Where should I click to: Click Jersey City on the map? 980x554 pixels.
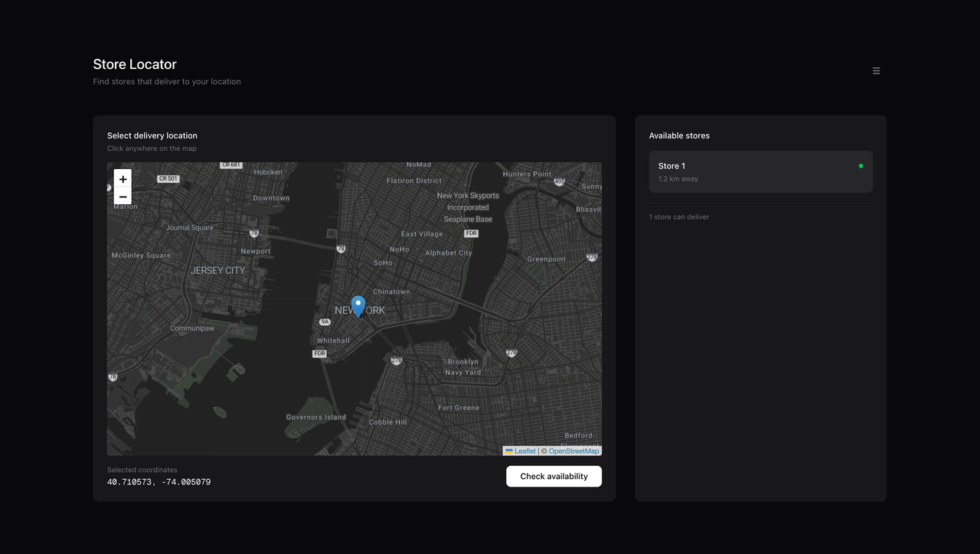(217, 270)
